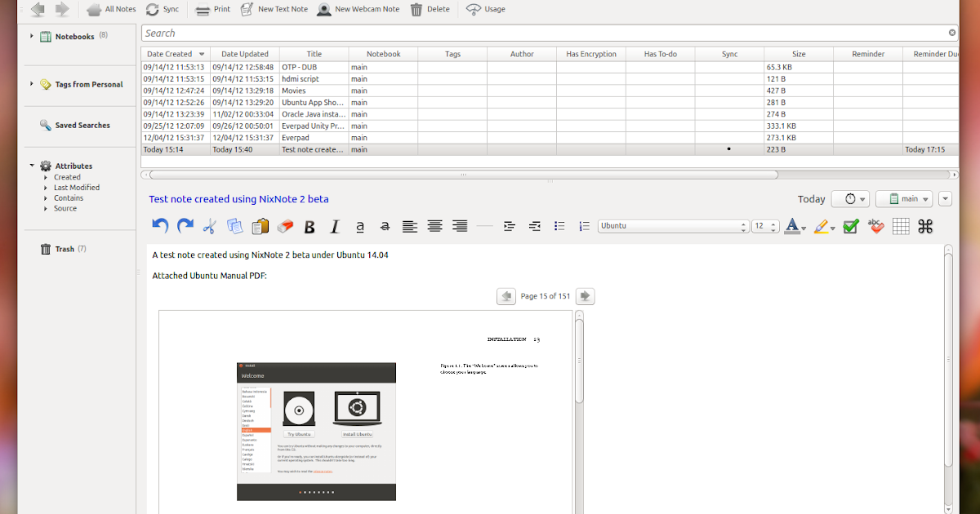Open the main notebook selector dropdown
980x514 pixels.
point(904,199)
